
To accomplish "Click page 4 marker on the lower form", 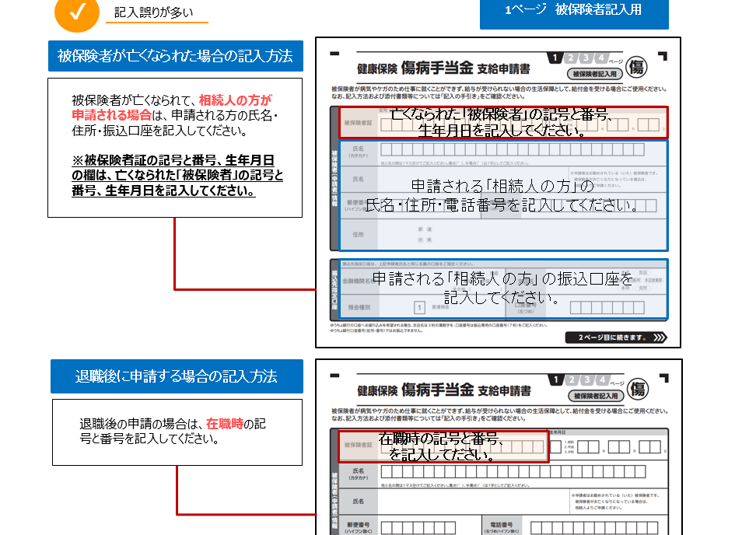I will point(602,379).
